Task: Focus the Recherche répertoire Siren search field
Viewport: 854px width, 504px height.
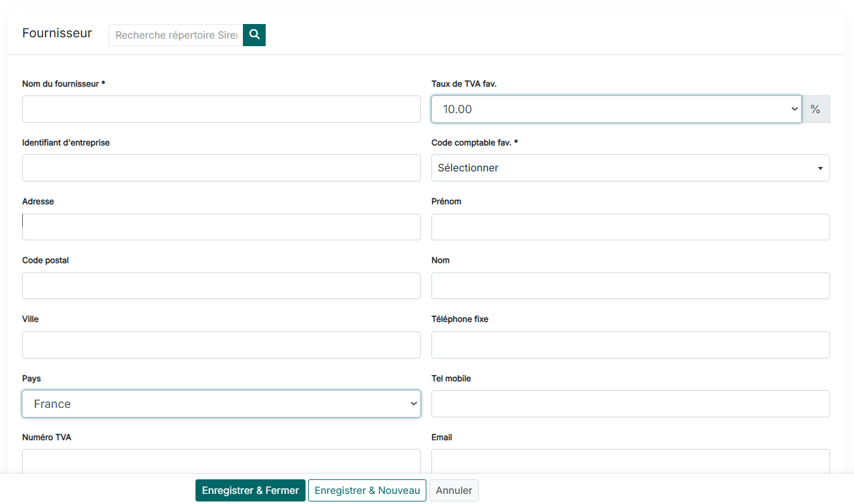Action: point(176,35)
